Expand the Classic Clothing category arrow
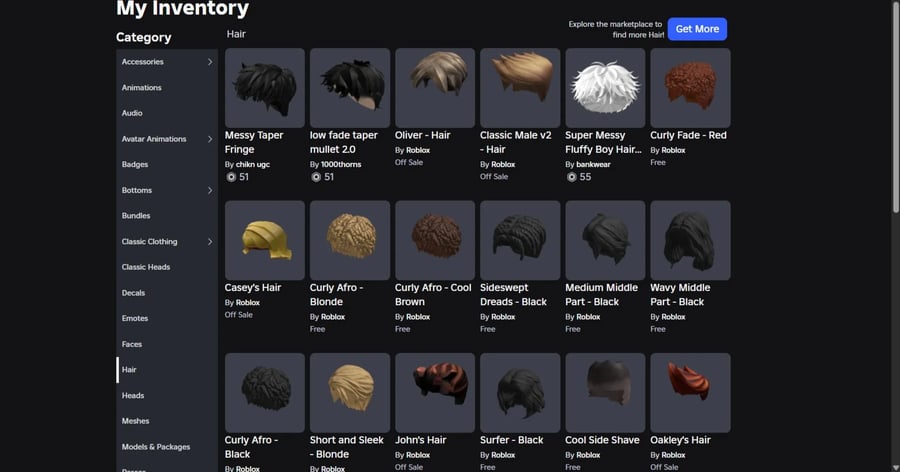 (210, 242)
